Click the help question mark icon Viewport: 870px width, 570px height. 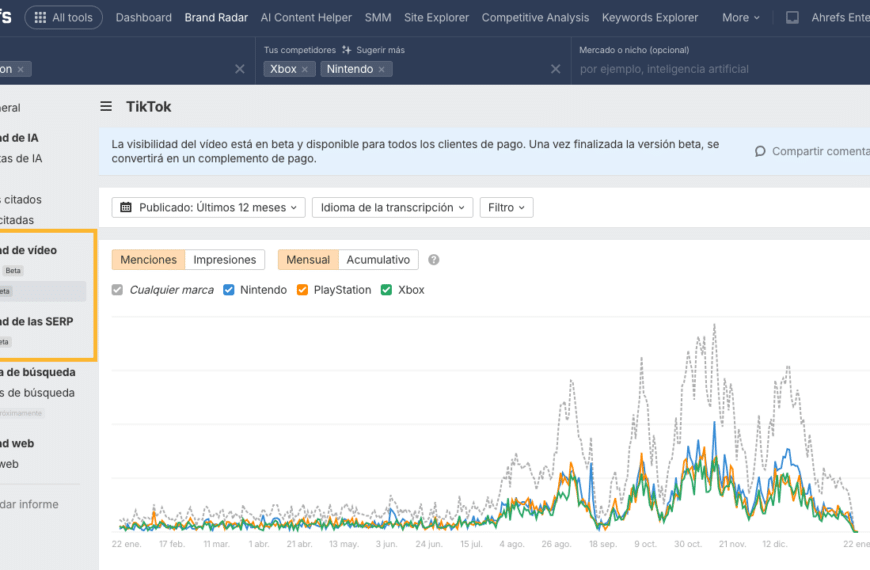tap(434, 260)
